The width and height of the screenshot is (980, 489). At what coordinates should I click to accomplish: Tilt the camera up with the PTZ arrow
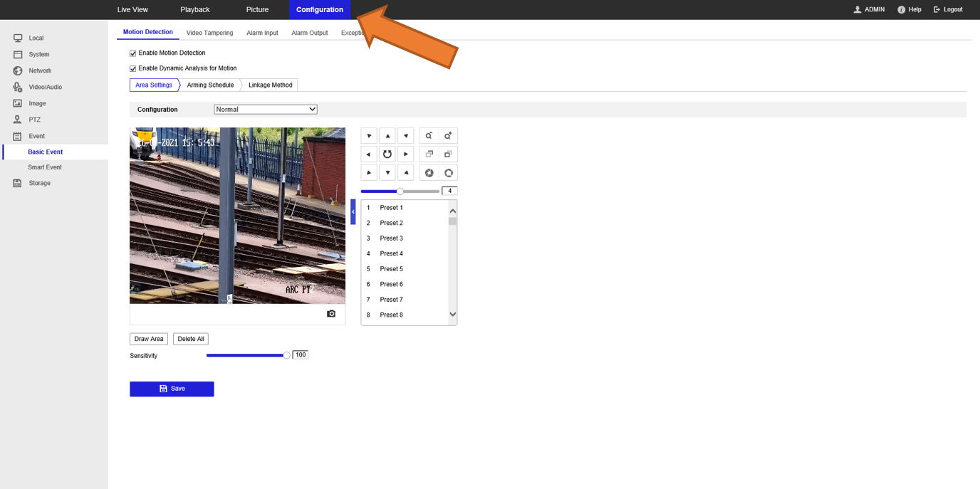pos(387,135)
